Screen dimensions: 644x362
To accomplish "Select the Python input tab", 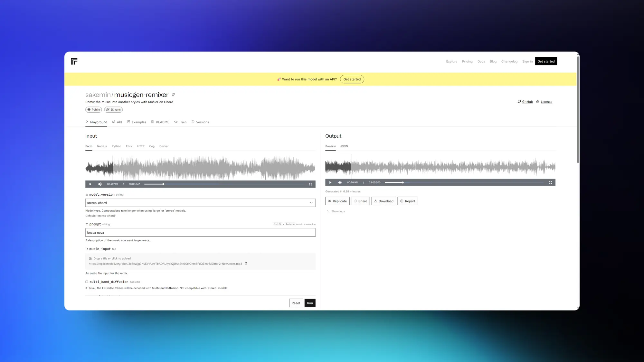I will pos(116,146).
